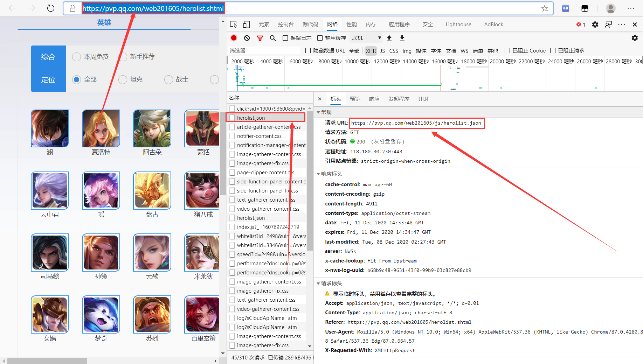Activate the DevTools inspect element tool
This screenshot has width=643, height=364.
click(234, 24)
